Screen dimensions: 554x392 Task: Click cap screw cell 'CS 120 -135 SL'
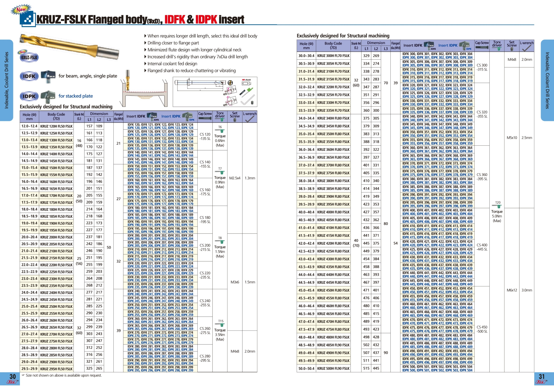(x=205, y=137)
